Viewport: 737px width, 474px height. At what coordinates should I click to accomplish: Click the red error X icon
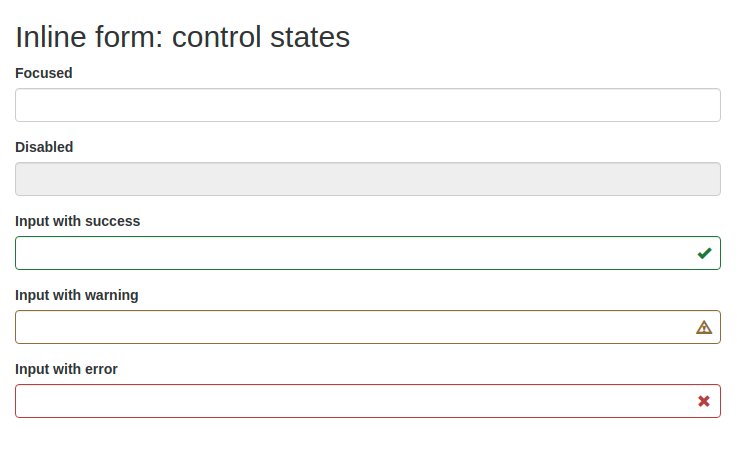(704, 401)
